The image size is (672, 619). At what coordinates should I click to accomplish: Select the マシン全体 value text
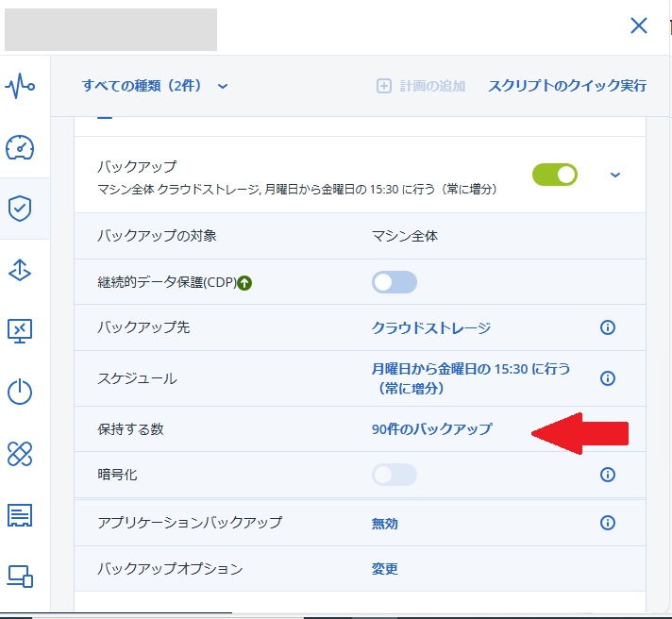[405, 236]
